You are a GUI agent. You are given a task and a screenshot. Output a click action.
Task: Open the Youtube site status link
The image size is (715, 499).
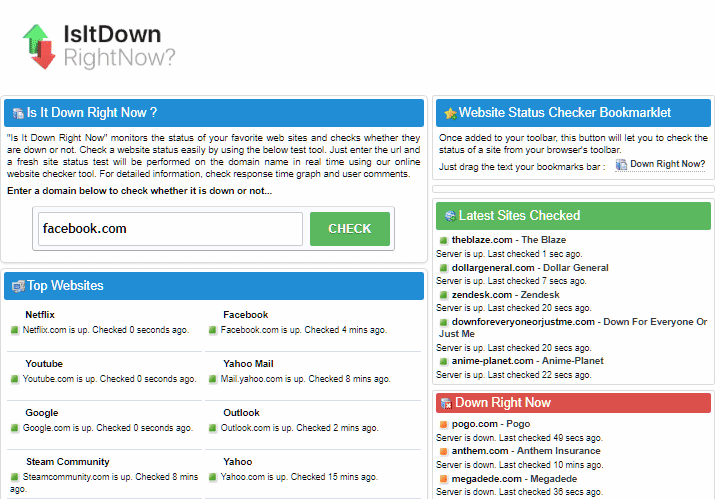(x=44, y=364)
